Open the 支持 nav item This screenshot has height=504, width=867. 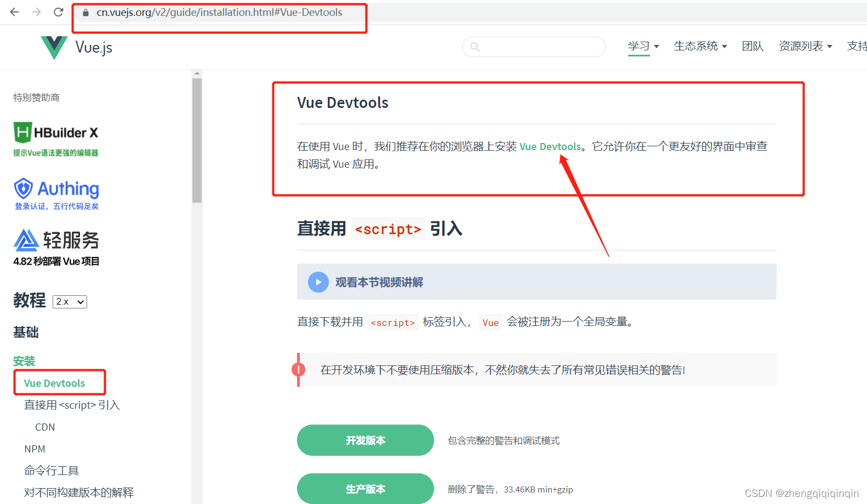[x=857, y=47]
